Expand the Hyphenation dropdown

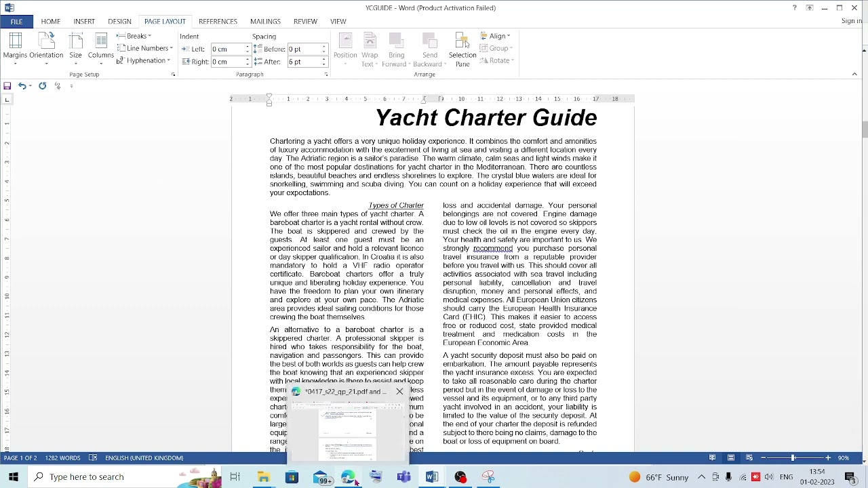pos(143,60)
